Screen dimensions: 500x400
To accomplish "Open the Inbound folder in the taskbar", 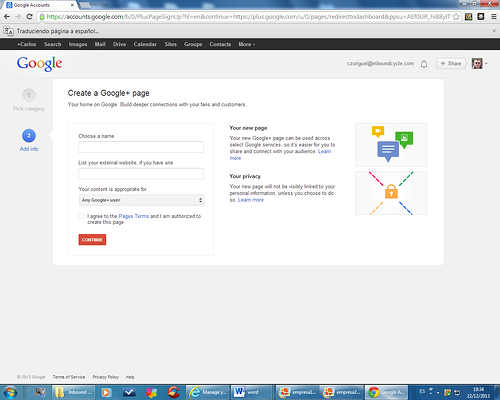I will [74, 392].
